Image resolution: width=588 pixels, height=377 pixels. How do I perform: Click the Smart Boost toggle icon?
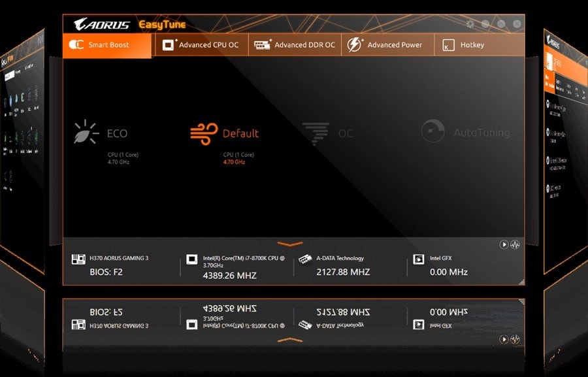pos(76,44)
